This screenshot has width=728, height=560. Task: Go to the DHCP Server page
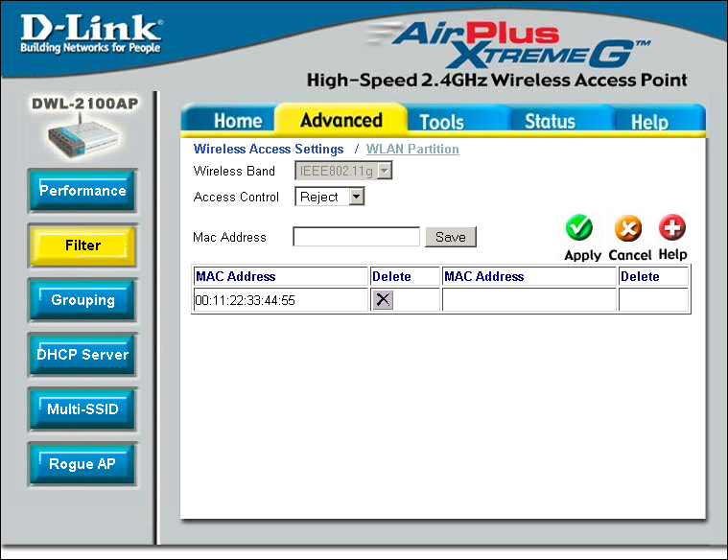pos(82,354)
